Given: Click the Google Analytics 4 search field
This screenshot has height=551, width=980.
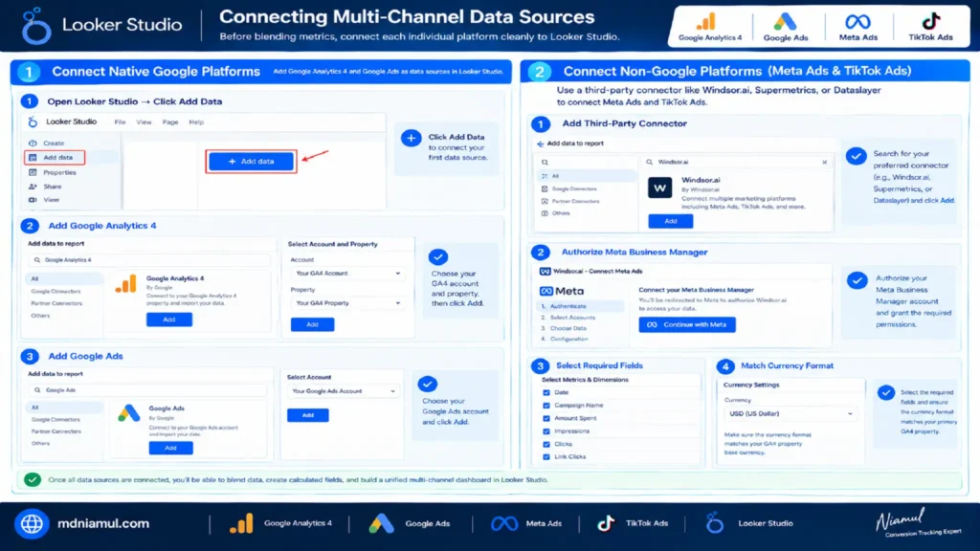Looking at the screenshot, I should click(148, 260).
